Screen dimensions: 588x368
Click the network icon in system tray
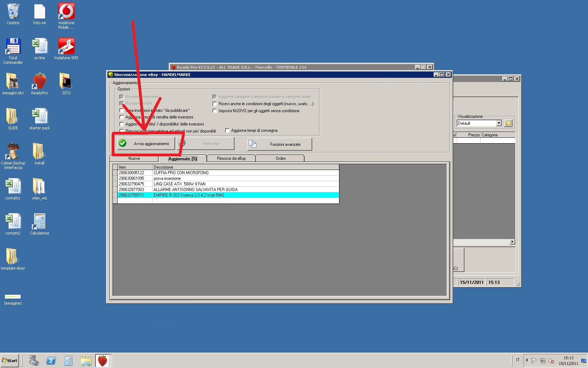point(543,361)
